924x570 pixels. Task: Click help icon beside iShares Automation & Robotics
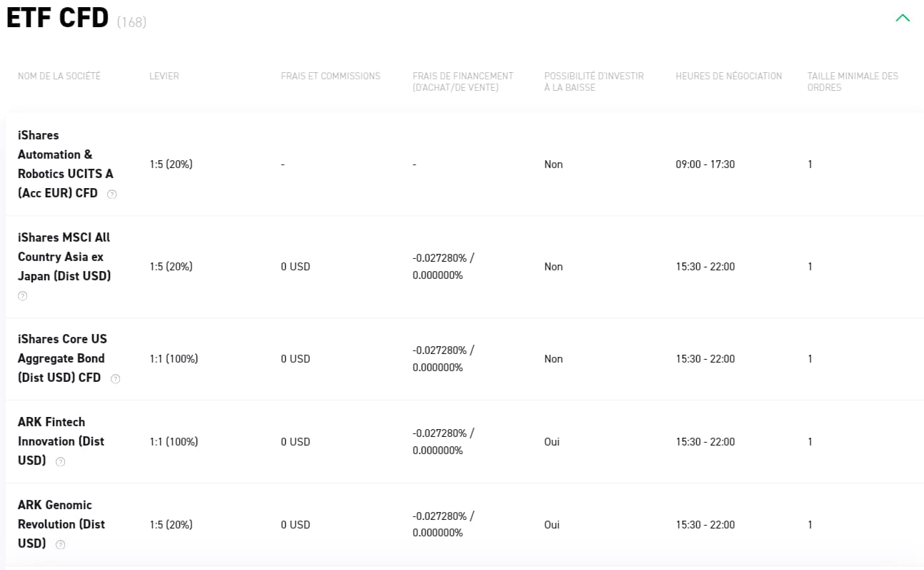click(111, 194)
